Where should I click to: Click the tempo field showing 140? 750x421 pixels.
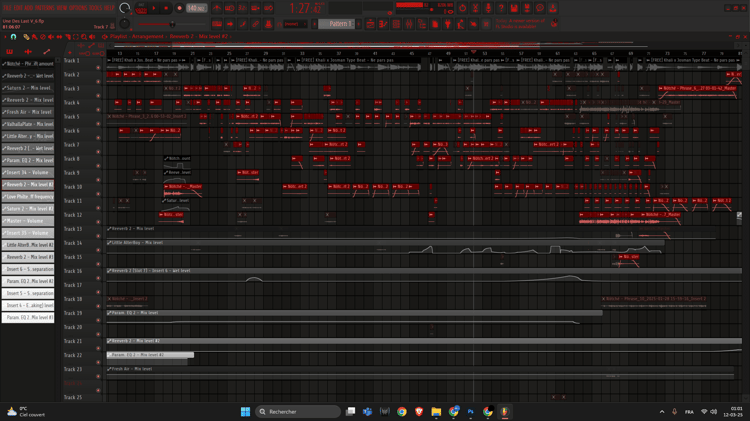(x=197, y=8)
